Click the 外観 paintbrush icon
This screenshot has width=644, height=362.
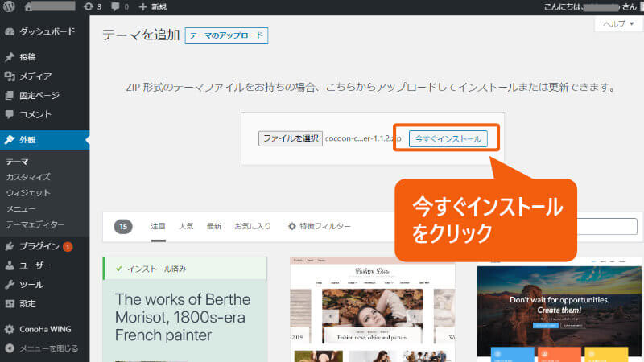coord(10,140)
